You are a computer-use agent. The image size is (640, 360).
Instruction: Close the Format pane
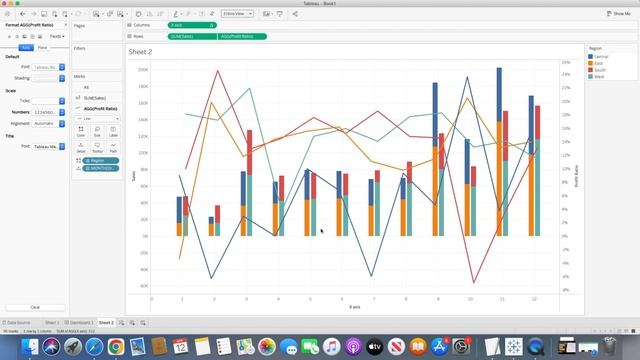[x=66, y=25]
